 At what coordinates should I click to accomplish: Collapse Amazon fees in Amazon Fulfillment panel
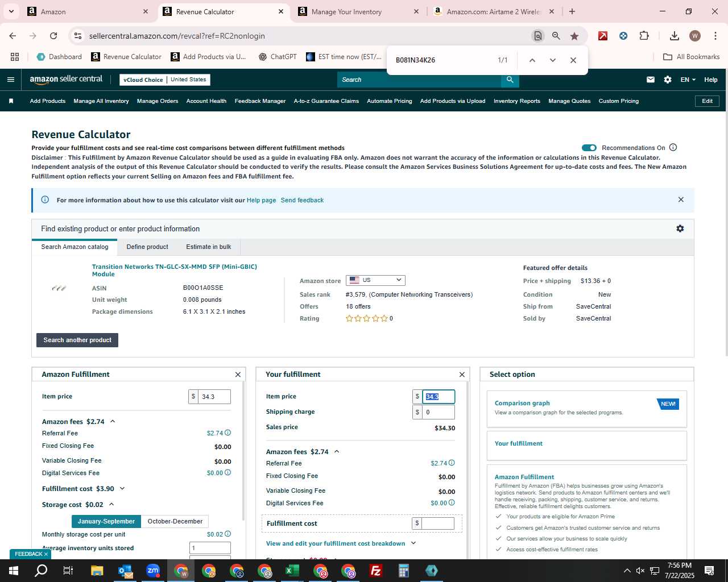pyautogui.click(x=113, y=421)
